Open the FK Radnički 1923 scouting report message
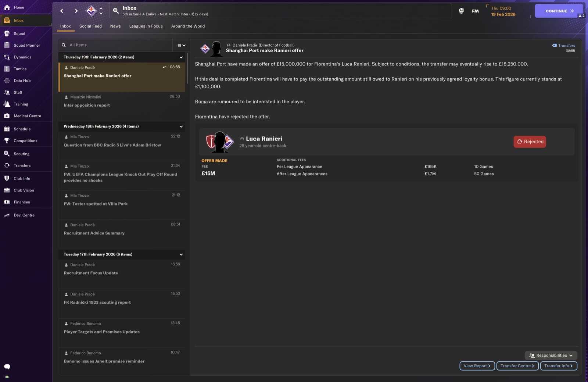This screenshot has width=588, height=382. 122,303
